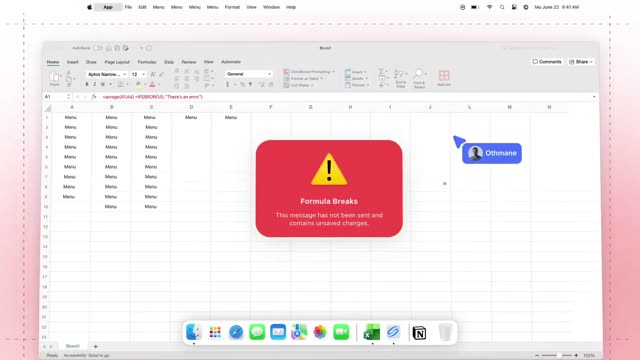Viewport: 640px width, 360px height.
Task: Click the Save icon in the title bar
Action: [x=117, y=48]
